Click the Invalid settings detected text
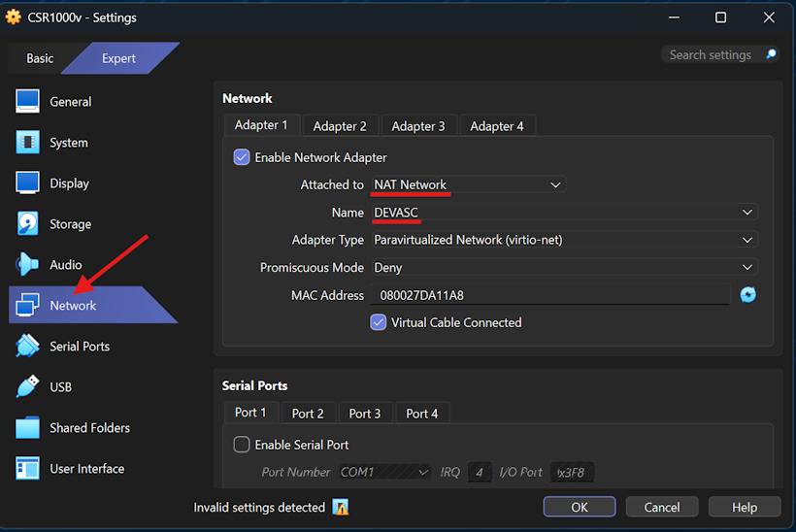Screen dimensions: 796x532 coord(259,507)
